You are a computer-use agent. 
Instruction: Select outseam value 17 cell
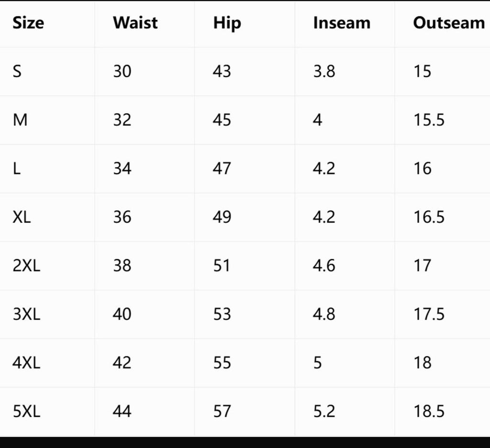(x=422, y=266)
